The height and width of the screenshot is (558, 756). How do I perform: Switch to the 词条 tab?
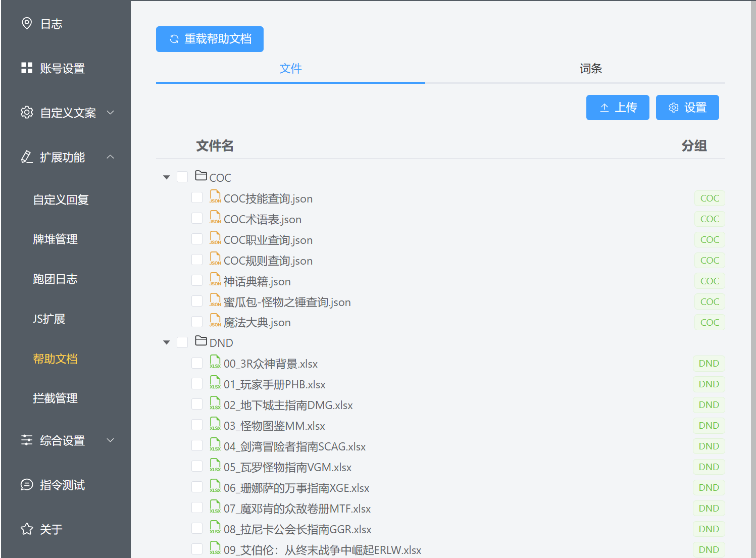pyautogui.click(x=591, y=68)
